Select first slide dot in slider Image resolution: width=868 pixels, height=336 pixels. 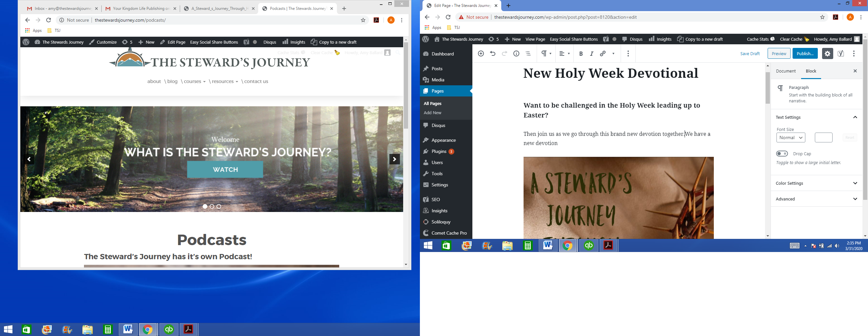point(205,206)
